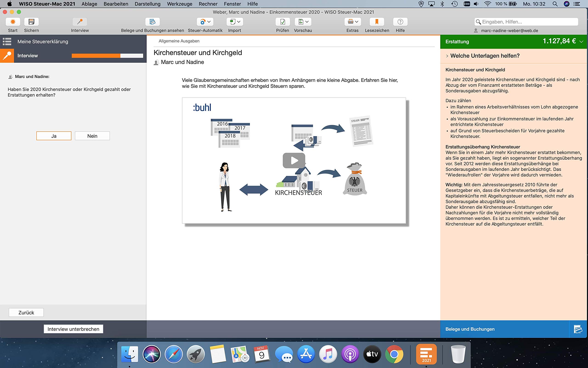Click the receipts icon beside Belege und Buchungen
This screenshot has width=588, height=368.
(578, 329)
